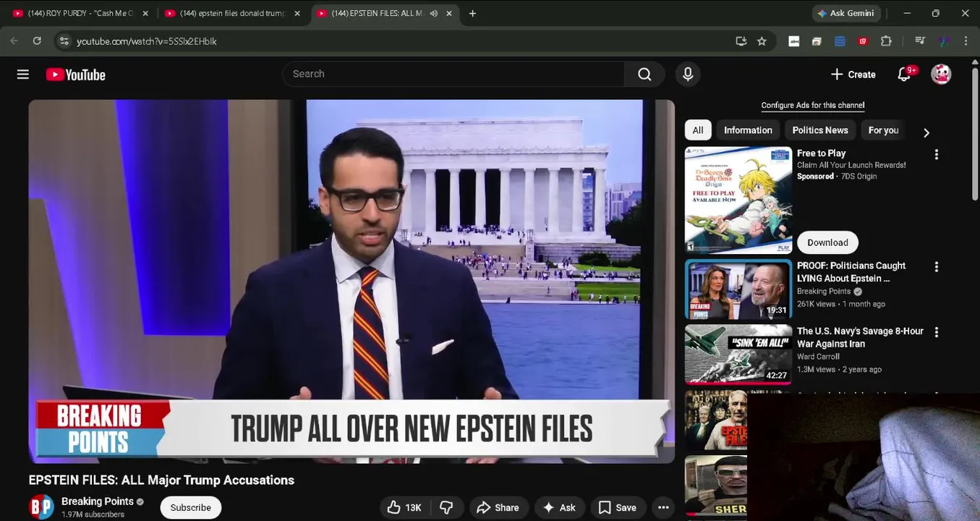The image size is (980, 521).
Task: Click the blue database extension icon
Action: (x=840, y=41)
